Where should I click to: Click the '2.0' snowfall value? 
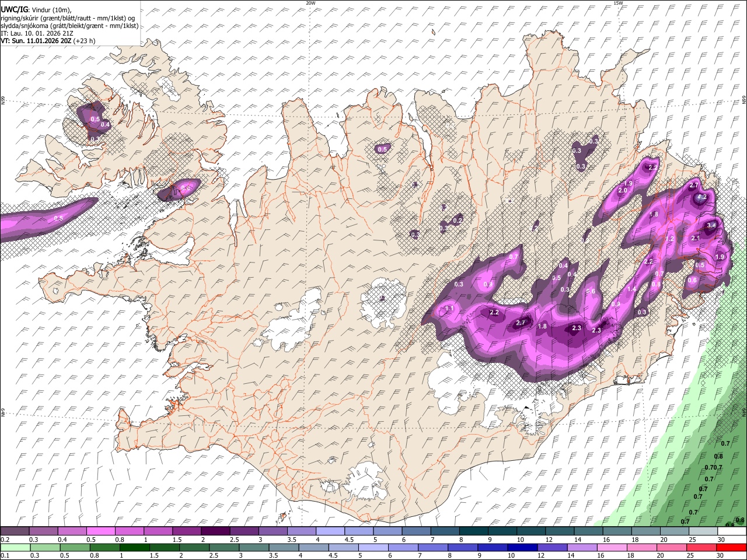point(623,191)
